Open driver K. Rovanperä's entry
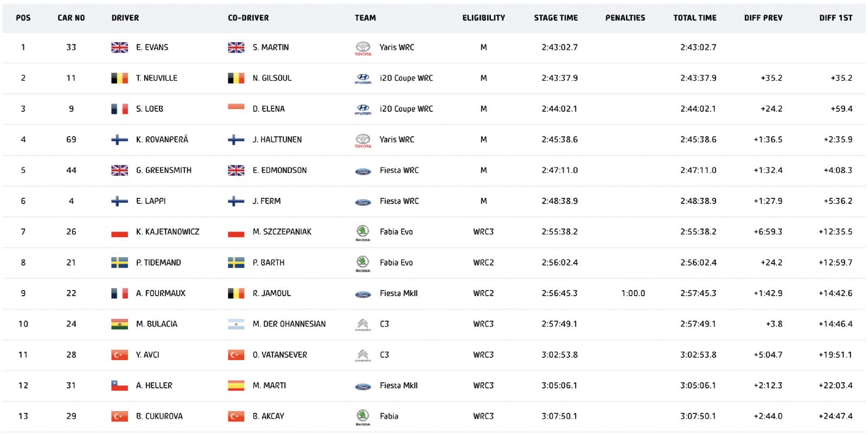Screen dimensions: 868x435 coord(162,140)
